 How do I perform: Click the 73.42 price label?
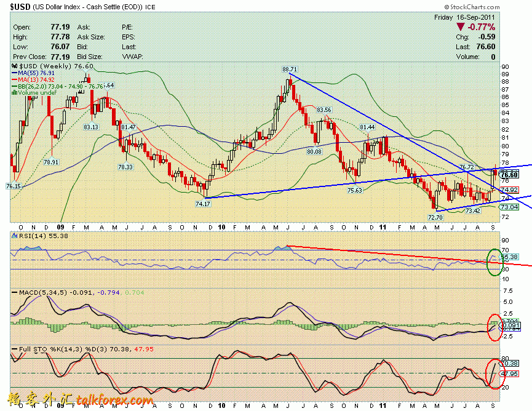tap(472, 211)
